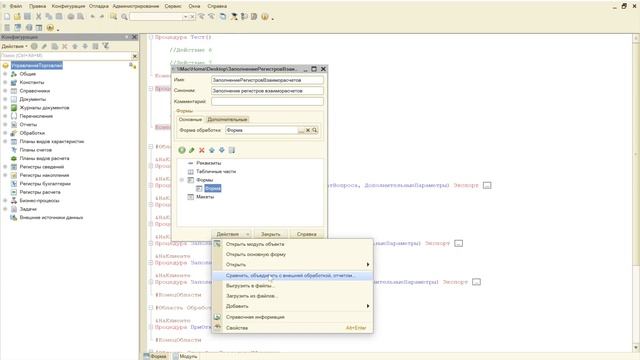Click blue Move up arrow in dialog
Screen dimensions: 640x360
pyautogui.click(x=211, y=150)
